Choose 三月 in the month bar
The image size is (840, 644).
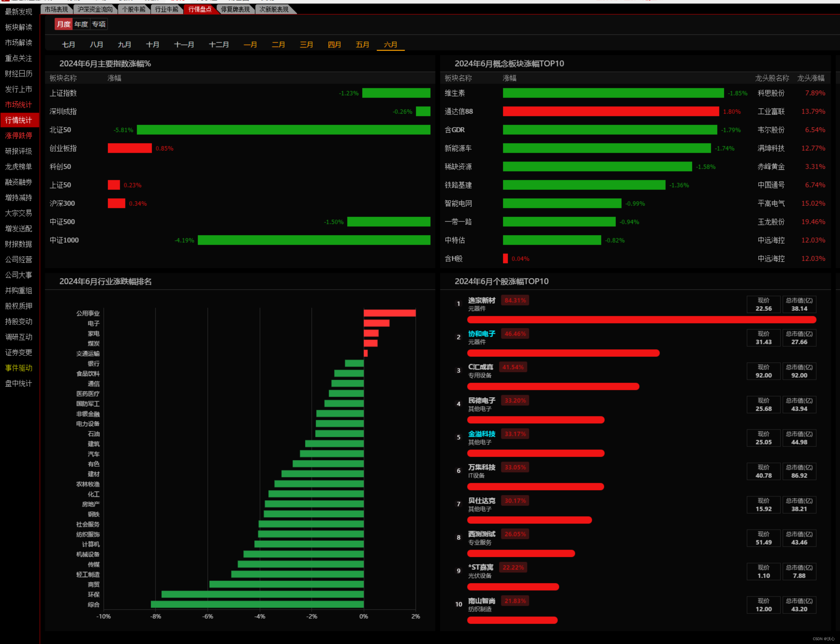click(x=306, y=45)
